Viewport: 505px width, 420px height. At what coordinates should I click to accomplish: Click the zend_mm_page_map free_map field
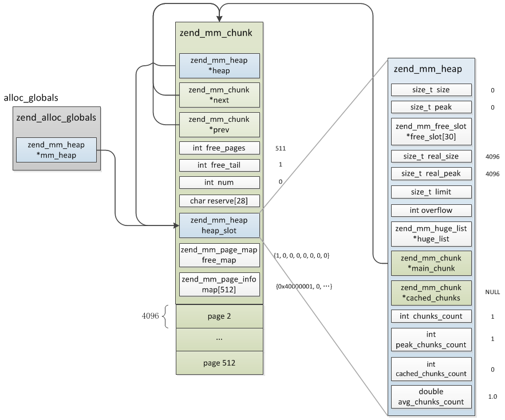pos(219,255)
